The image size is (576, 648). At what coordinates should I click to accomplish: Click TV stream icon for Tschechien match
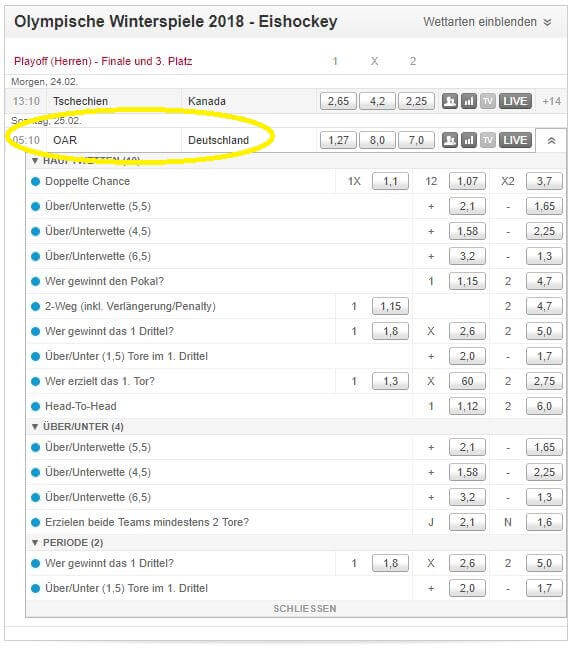pos(488,101)
